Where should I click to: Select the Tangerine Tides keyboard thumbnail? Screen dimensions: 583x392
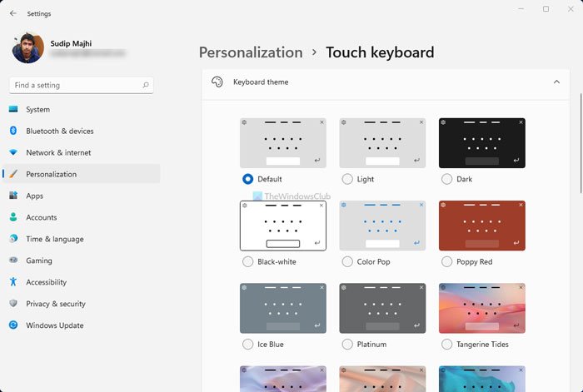point(482,308)
